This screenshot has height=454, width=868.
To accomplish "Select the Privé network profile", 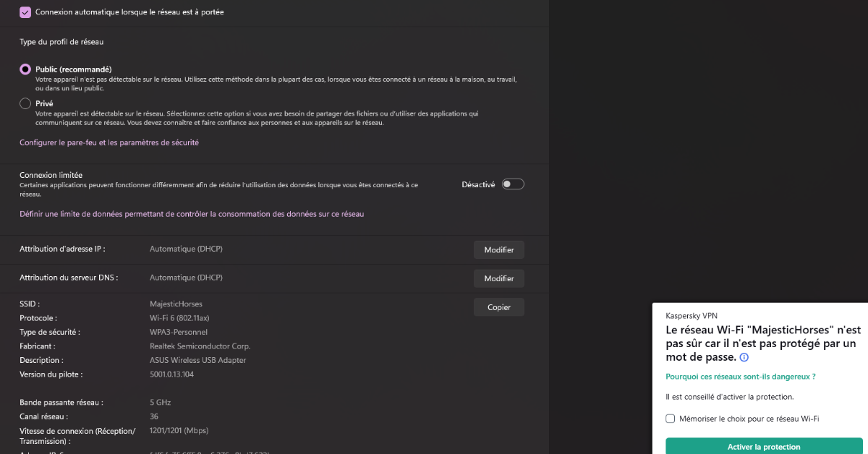I will click(25, 103).
